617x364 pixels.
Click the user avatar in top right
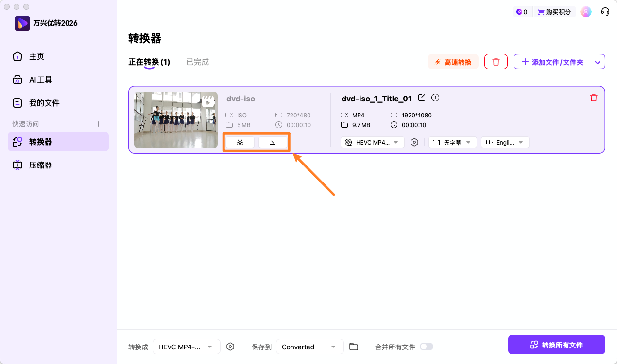pos(586,11)
